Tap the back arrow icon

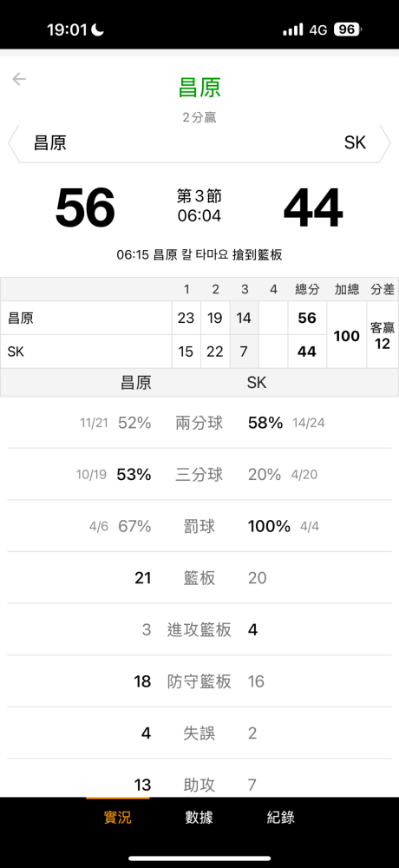coord(19,79)
